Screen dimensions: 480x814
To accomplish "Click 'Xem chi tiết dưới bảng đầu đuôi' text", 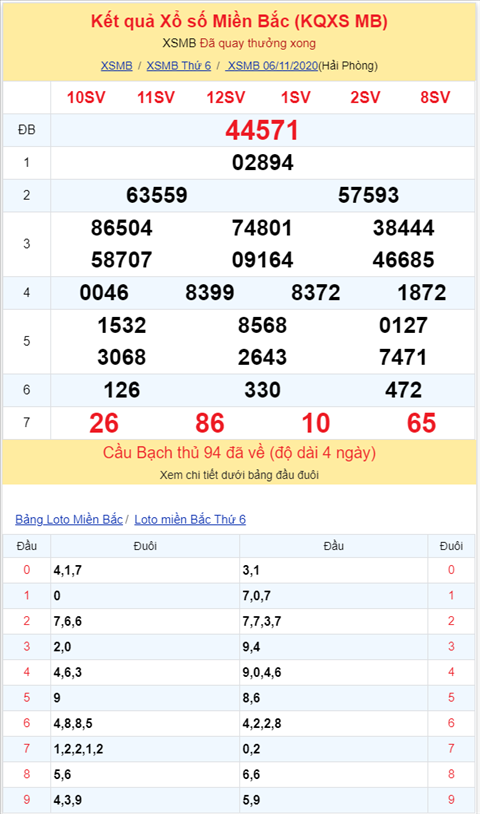I will (239, 475).
